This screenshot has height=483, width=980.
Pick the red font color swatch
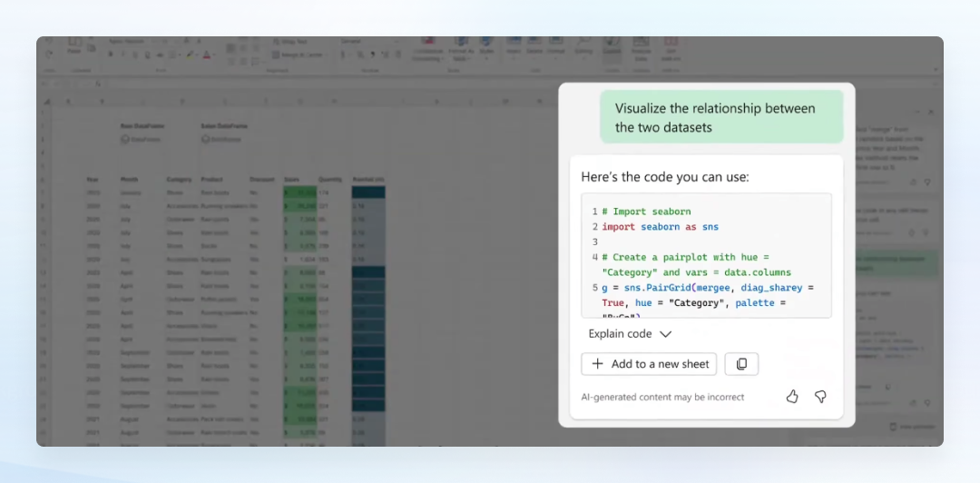pyautogui.click(x=206, y=55)
